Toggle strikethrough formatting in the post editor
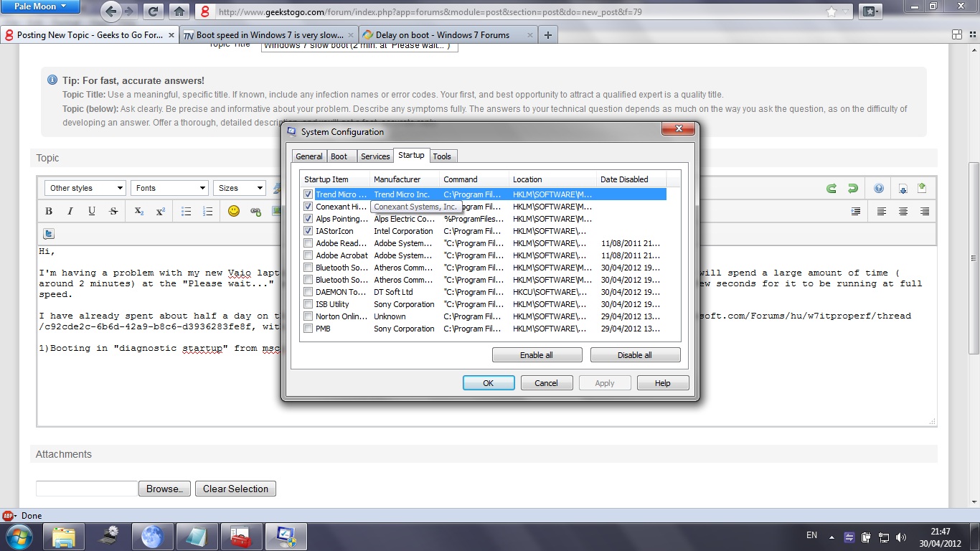 [x=113, y=212]
